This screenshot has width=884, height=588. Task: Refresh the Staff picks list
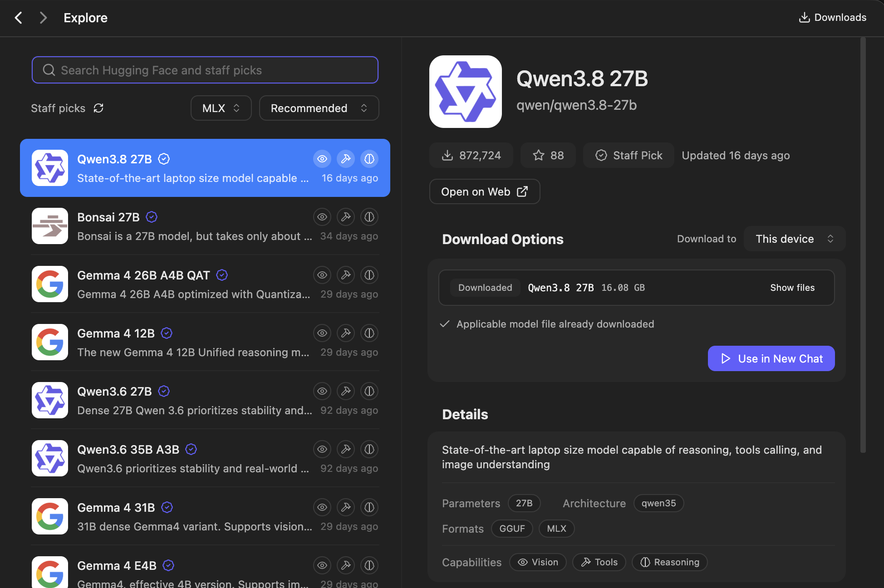[98, 108]
